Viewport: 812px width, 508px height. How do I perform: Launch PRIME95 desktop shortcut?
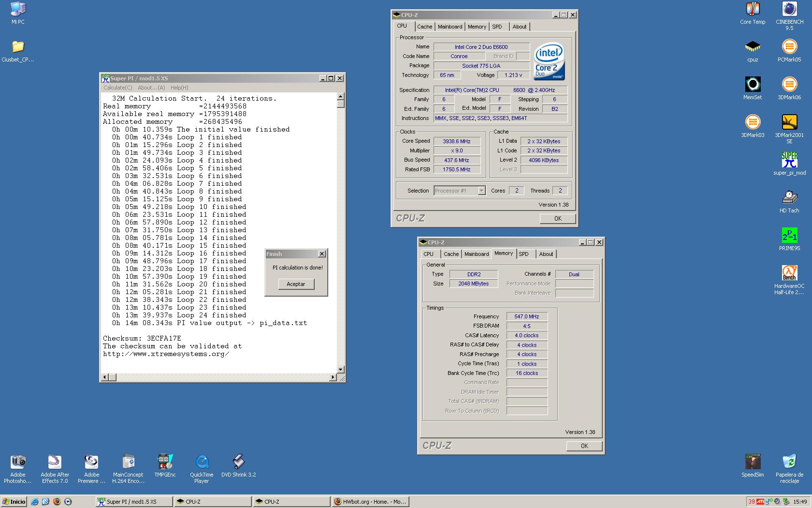tap(789, 239)
